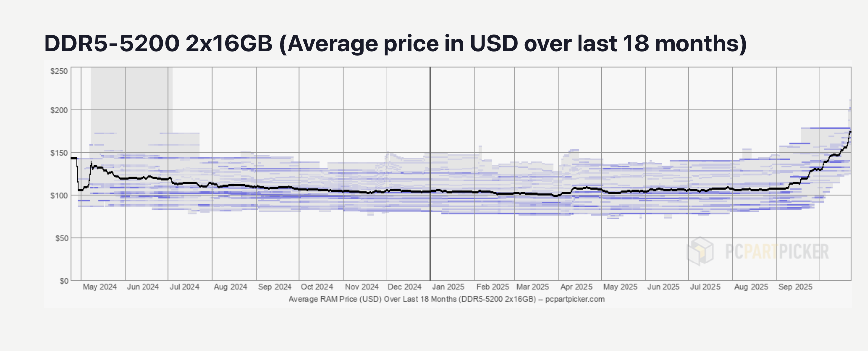Click the Sep 2024 axis label
The height and width of the screenshot is (351, 868).
pos(275,287)
